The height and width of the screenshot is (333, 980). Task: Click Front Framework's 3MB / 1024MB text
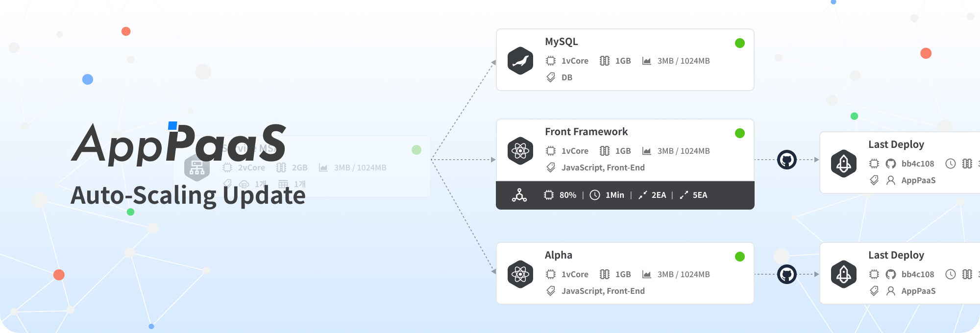coord(684,151)
